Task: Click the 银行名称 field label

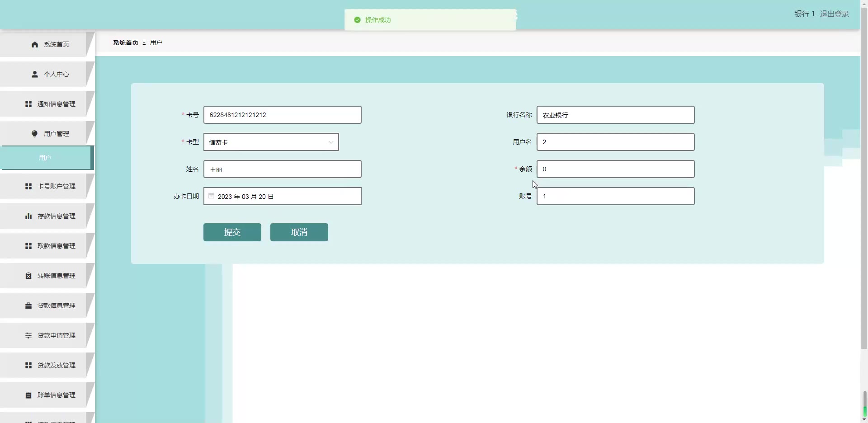Action: (x=519, y=115)
